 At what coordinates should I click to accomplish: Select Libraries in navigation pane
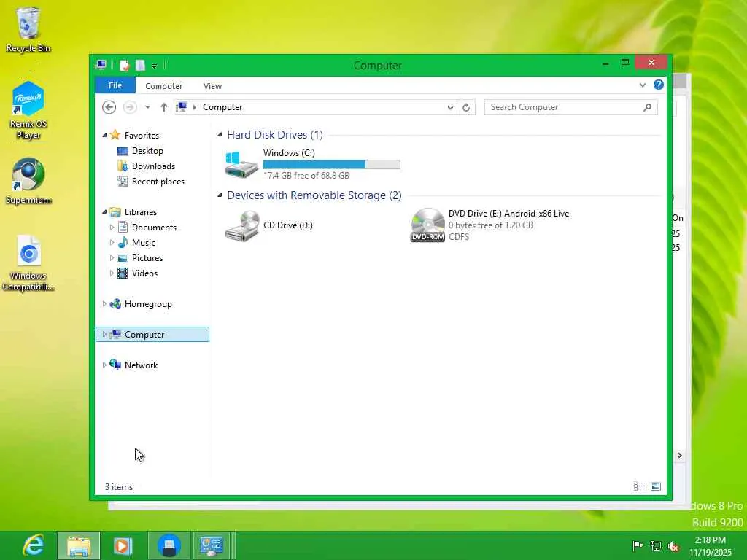point(141,212)
